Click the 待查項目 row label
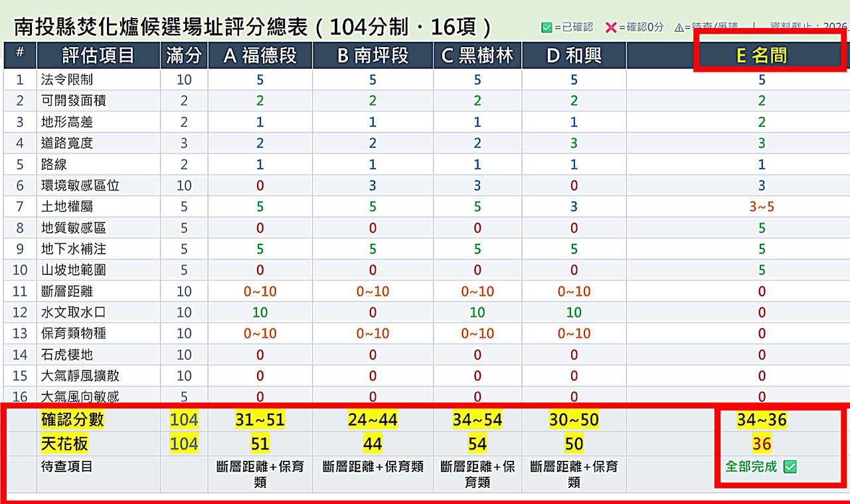Viewport: 850px width, 504px height. click(67, 467)
